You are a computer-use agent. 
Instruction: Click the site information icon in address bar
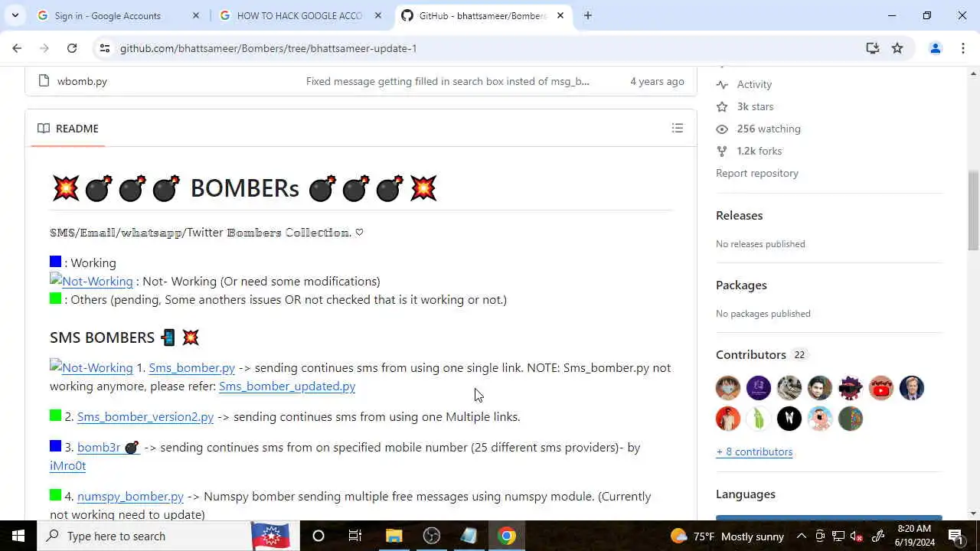click(x=105, y=48)
